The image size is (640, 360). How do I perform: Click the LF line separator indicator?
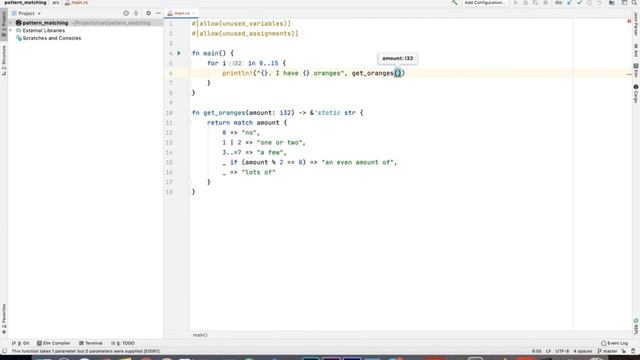coord(548,351)
